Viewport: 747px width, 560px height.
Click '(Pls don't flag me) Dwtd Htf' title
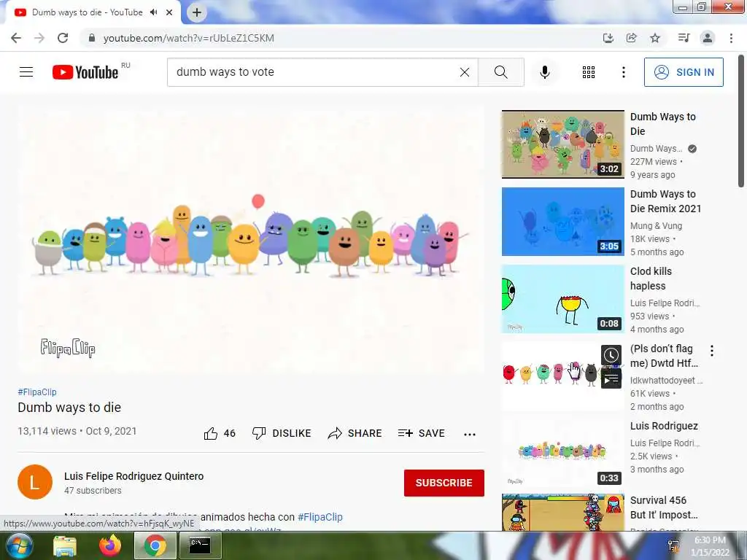(x=664, y=356)
